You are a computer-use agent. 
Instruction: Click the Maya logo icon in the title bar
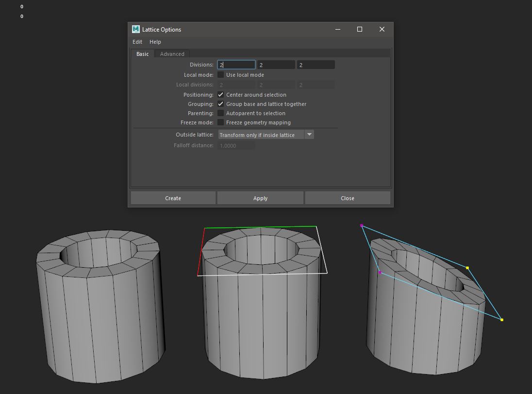(x=134, y=29)
